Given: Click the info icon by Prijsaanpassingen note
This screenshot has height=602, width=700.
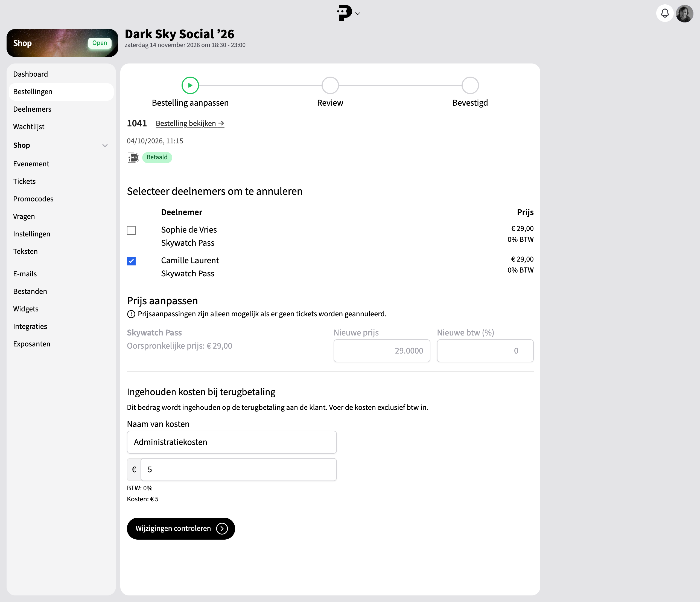Looking at the screenshot, I should point(131,314).
